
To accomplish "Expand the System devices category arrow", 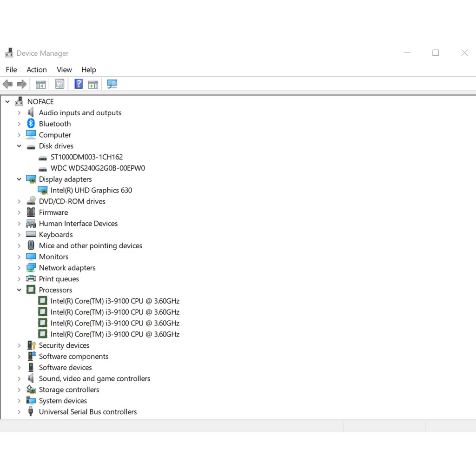I will [x=19, y=401].
